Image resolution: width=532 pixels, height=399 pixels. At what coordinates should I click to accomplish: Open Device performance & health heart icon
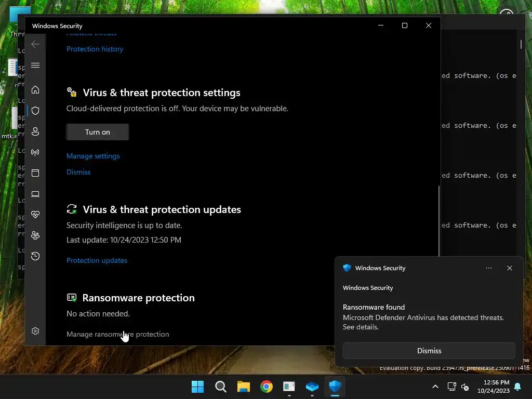click(35, 215)
